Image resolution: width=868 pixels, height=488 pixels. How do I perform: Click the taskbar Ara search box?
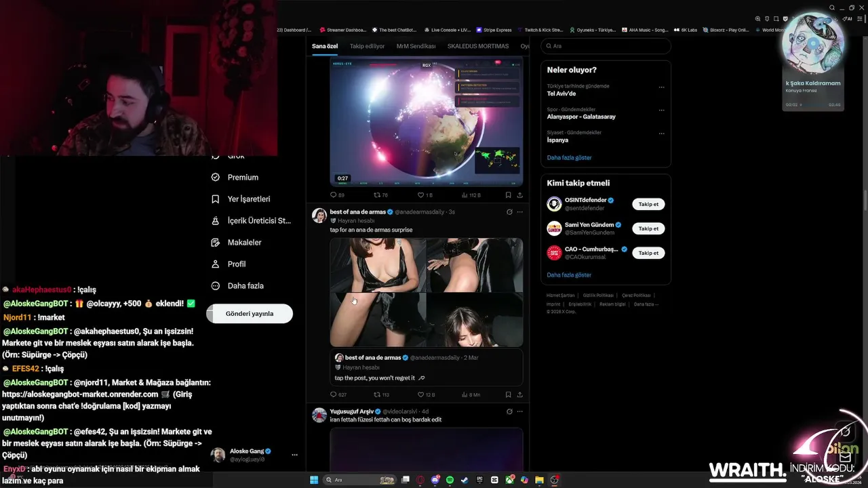[x=358, y=480]
